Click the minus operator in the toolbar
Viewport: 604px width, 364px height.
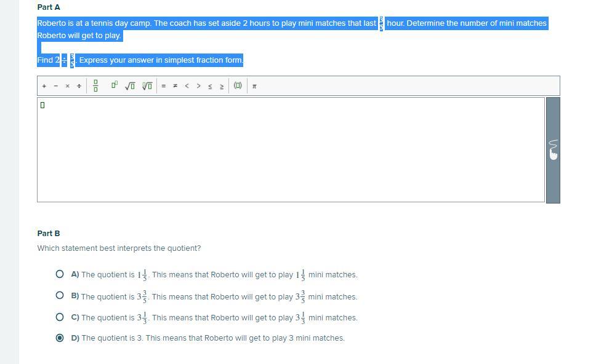pos(56,86)
